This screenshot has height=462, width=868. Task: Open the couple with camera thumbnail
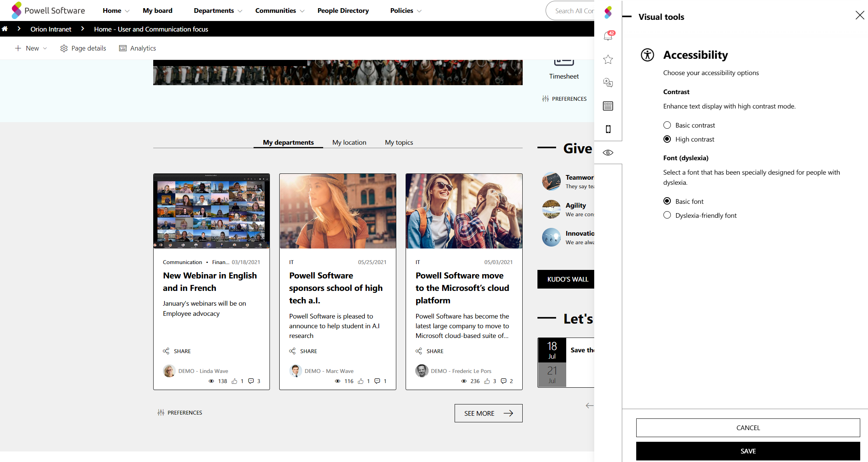pos(464,211)
